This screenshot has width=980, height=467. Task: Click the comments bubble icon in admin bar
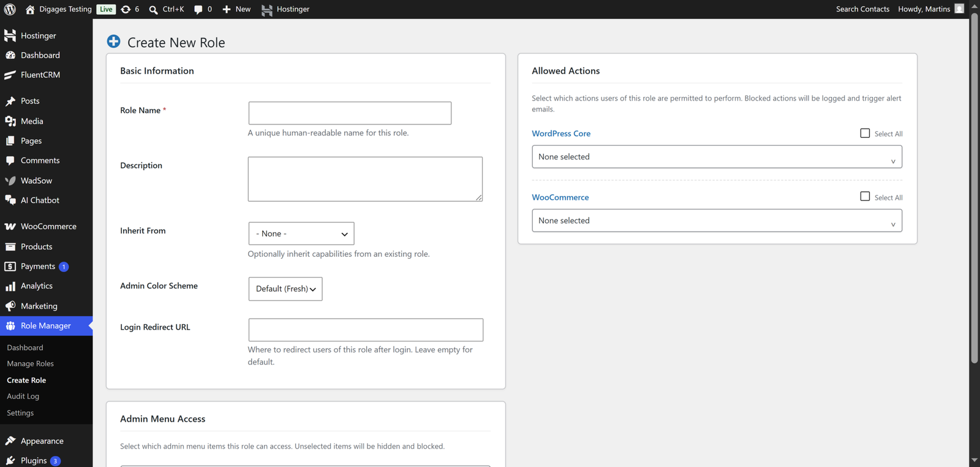click(198, 9)
